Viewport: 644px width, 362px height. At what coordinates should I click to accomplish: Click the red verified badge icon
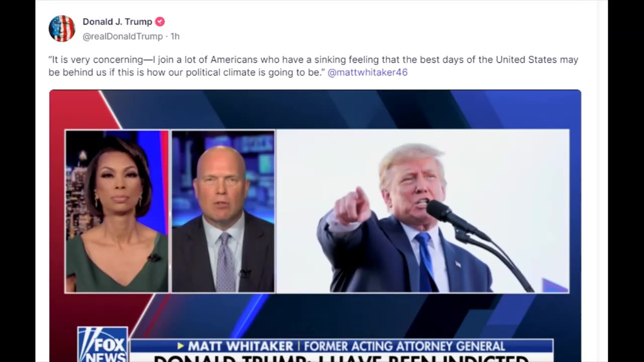(160, 22)
